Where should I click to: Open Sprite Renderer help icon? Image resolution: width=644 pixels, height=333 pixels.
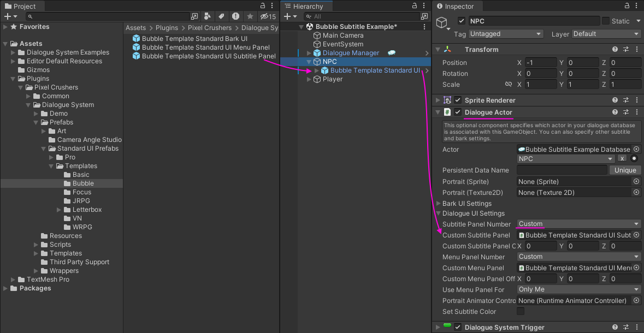point(615,100)
